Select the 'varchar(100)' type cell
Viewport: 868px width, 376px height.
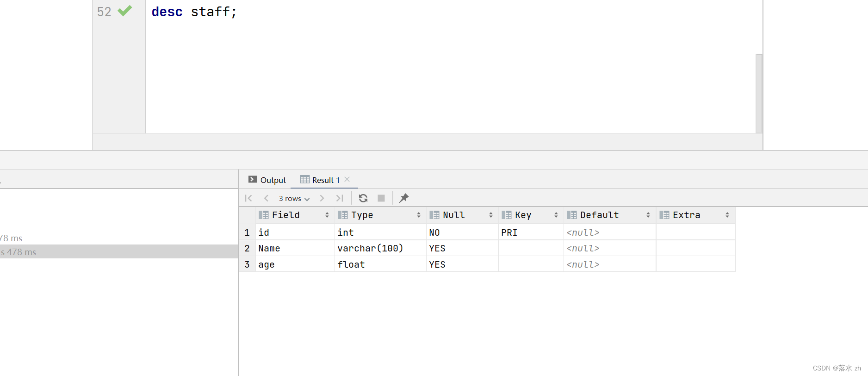click(380, 248)
